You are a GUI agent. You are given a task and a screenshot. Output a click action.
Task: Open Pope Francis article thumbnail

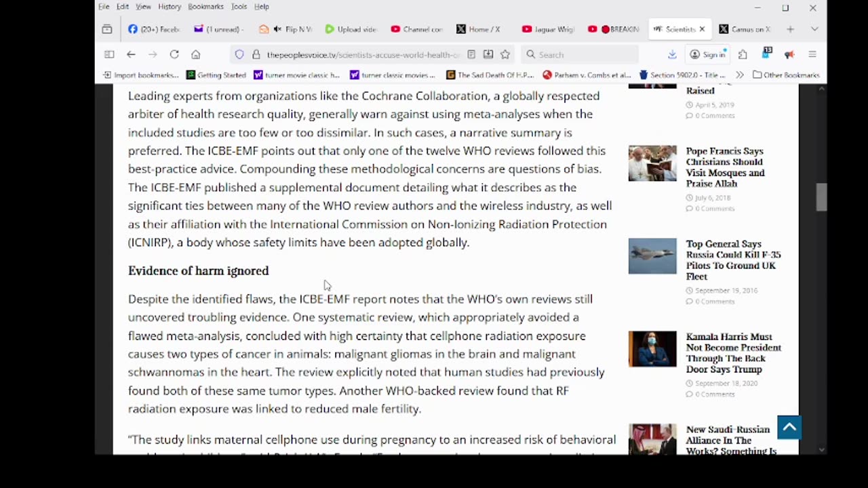652,163
